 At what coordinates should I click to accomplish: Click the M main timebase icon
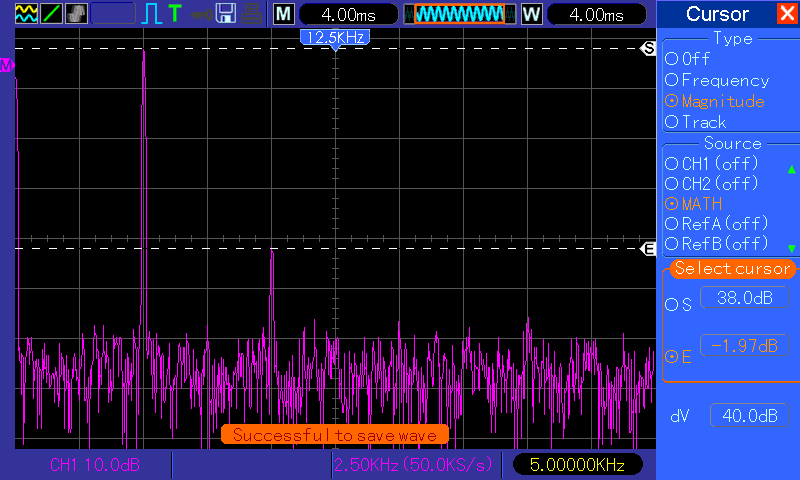(x=284, y=14)
